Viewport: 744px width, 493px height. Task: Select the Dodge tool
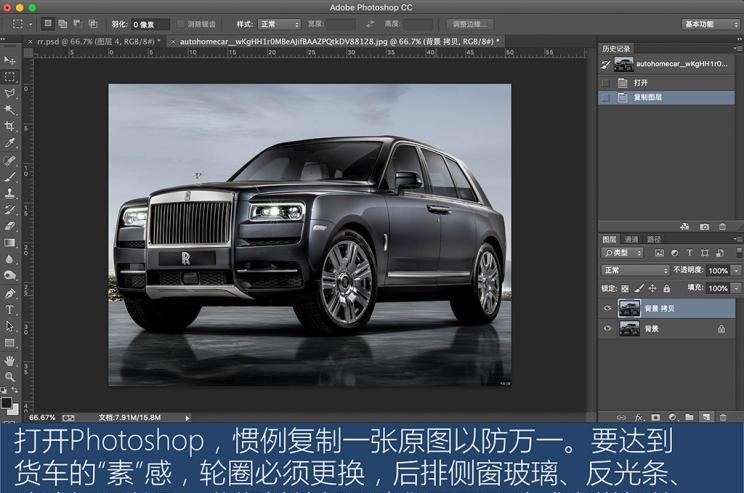(9, 276)
